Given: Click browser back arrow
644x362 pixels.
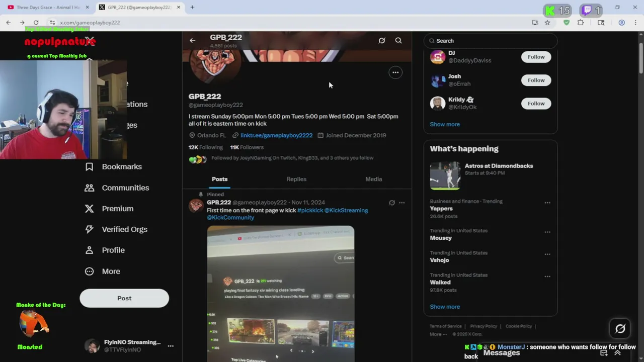Looking at the screenshot, I should pos(9,23).
